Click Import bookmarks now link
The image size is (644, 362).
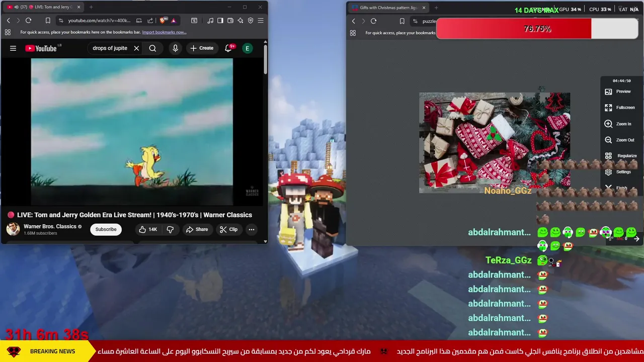pos(164,32)
